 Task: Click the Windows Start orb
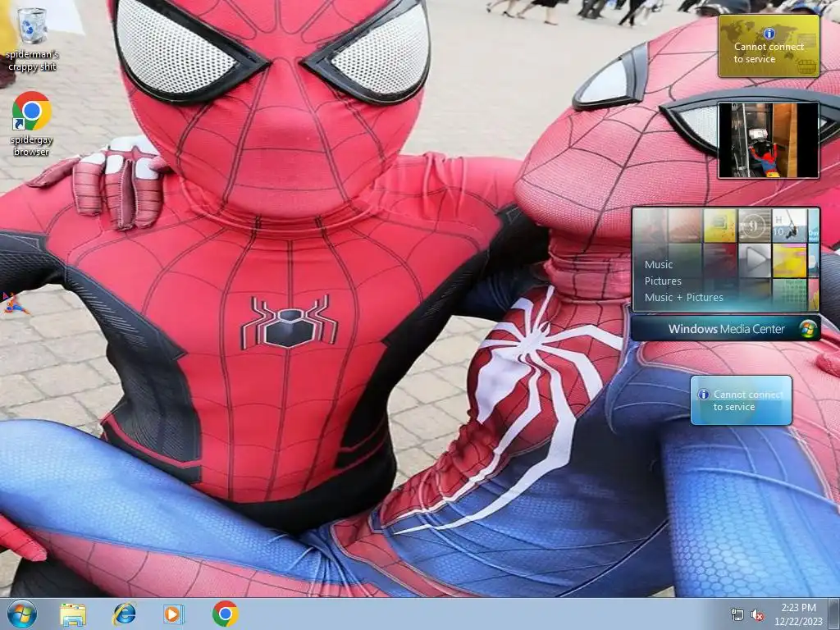pyautogui.click(x=22, y=614)
